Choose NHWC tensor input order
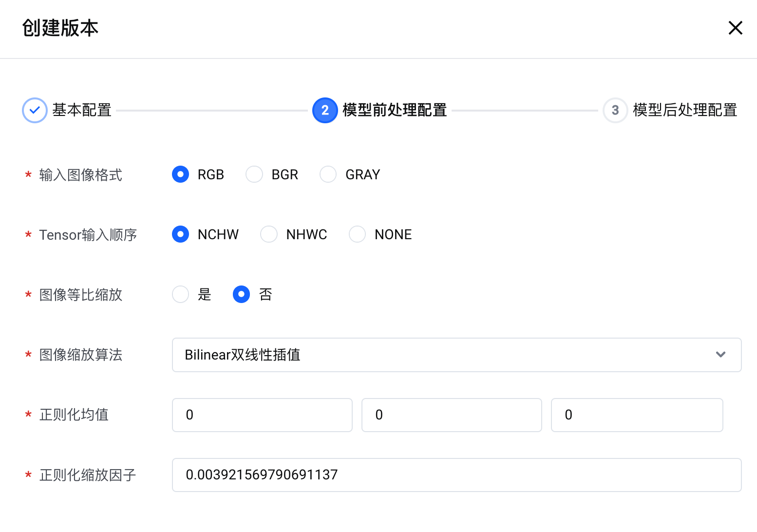The height and width of the screenshot is (532, 757). pyautogui.click(x=269, y=234)
